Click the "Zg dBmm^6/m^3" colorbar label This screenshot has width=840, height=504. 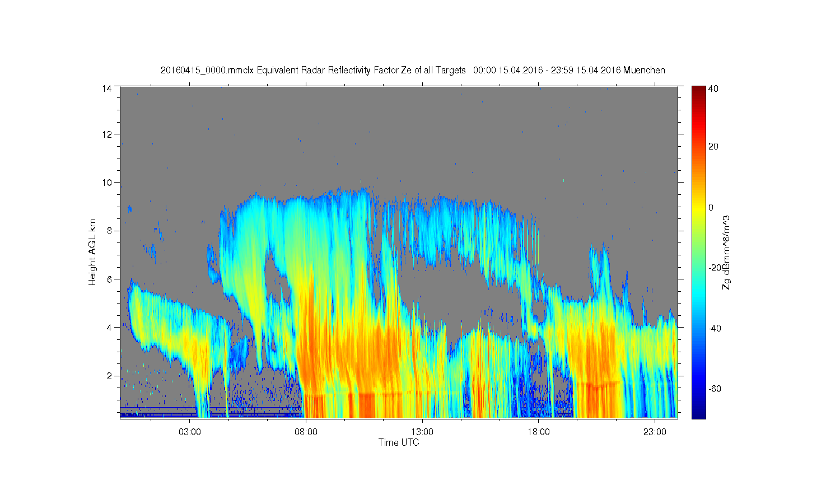click(x=726, y=253)
